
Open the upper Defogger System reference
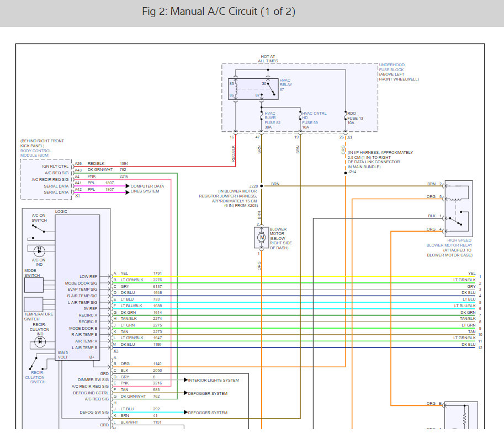click(x=208, y=393)
